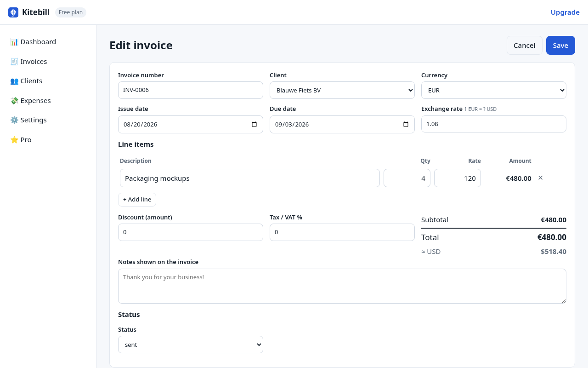Click the $518.40 USD value

click(x=554, y=252)
